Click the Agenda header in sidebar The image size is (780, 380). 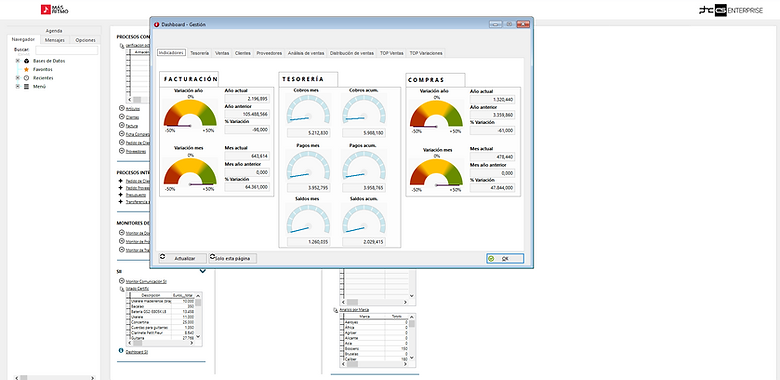point(54,30)
